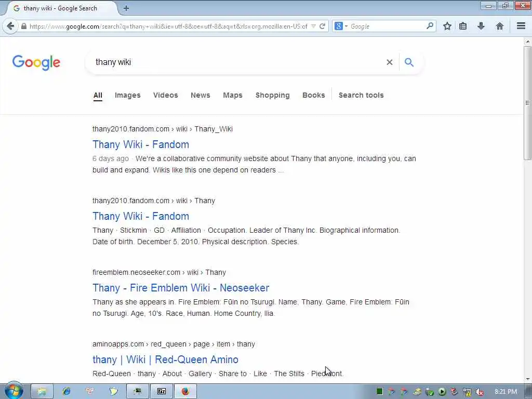Switch to the News tab
This screenshot has width=532, height=399.
(201, 96)
